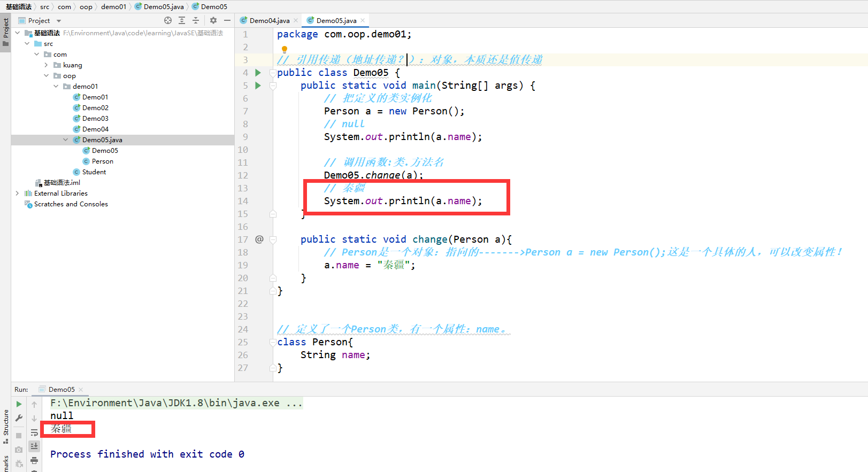Toggle fold end marker on line 20

pos(273,278)
